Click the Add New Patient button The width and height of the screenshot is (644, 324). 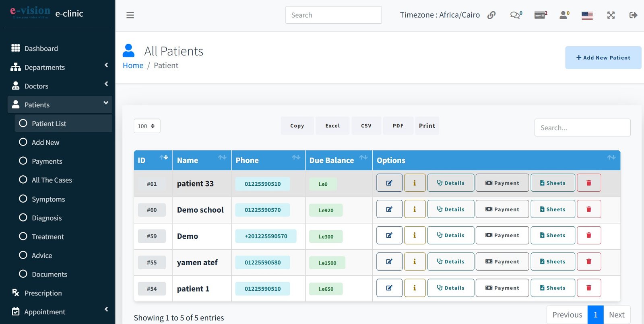[x=603, y=57]
